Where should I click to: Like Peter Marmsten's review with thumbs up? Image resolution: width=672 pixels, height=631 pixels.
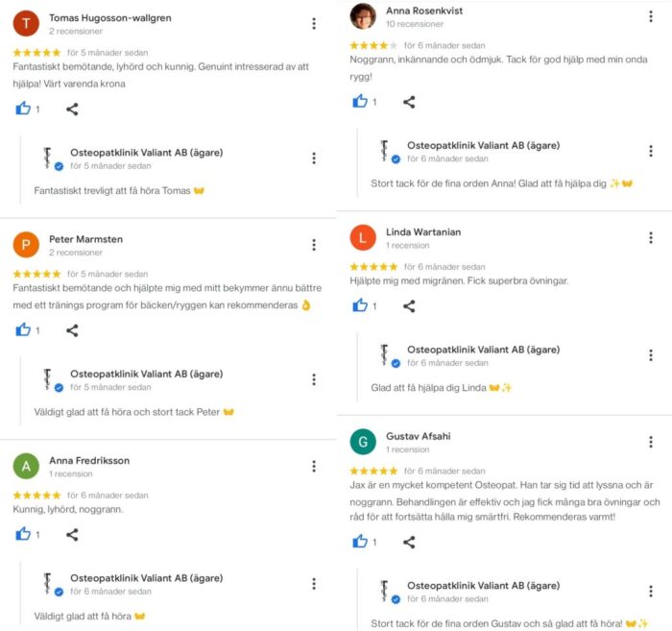[23, 329]
